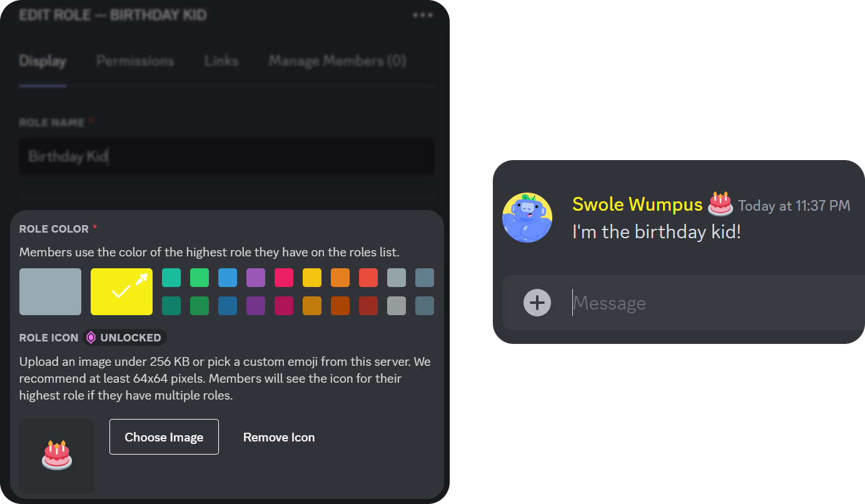Click the Choose Image button
Image resolution: width=865 pixels, height=504 pixels.
pos(164,436)
